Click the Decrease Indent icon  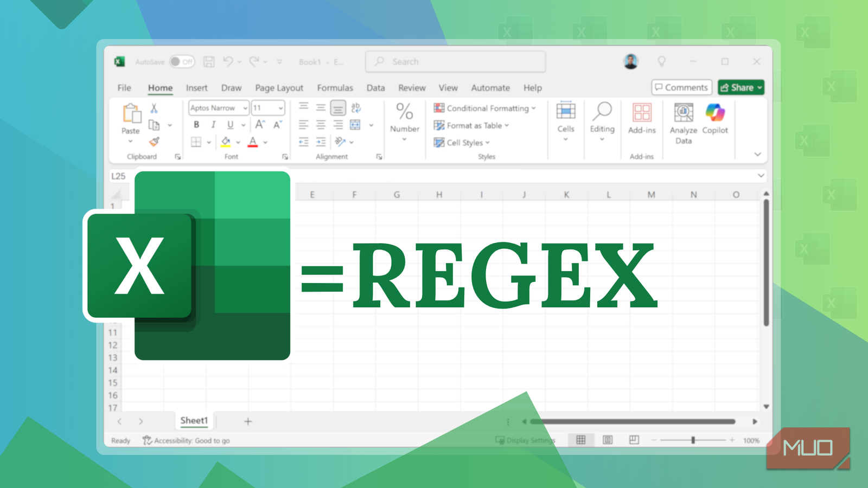(x=304, y=142)
